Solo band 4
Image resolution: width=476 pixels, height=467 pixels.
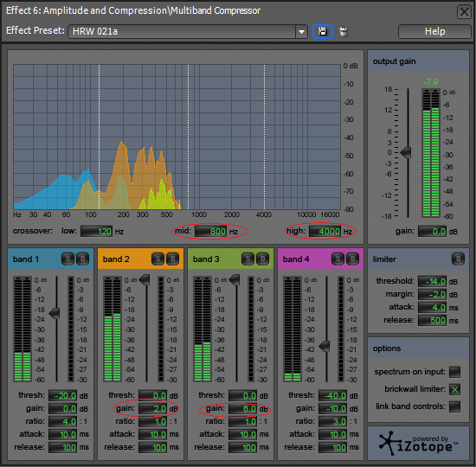pyautogui.click(x=338, y=259)
